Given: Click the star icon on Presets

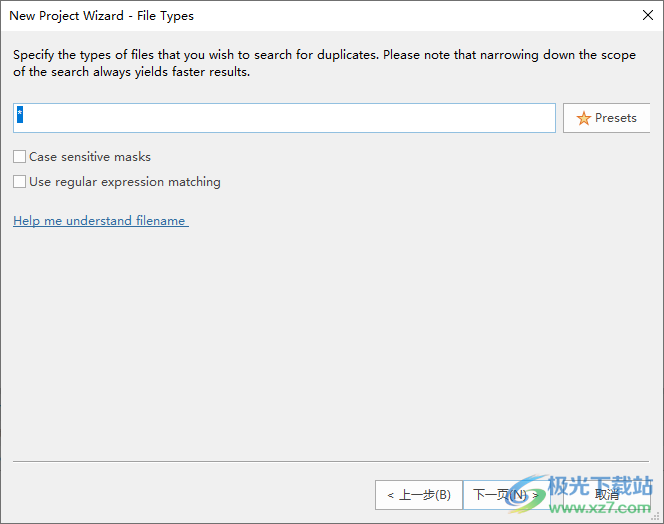Looking at the screenshot, I should click(x=583, y=118).
